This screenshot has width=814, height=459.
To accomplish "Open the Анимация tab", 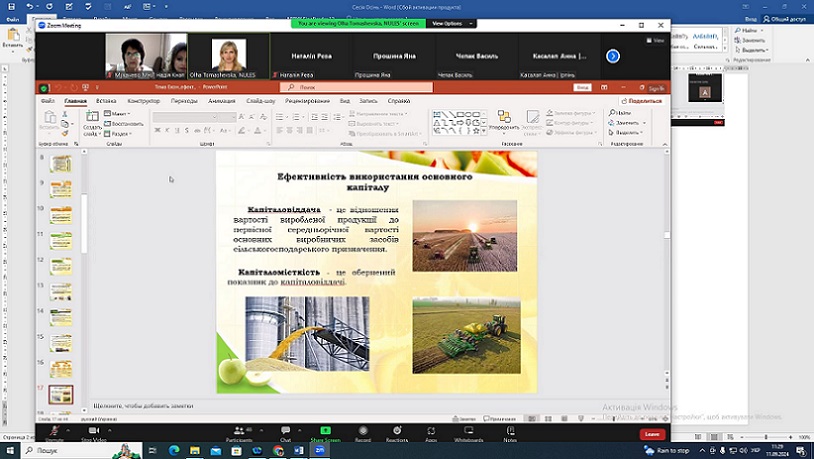I will 222,101.
